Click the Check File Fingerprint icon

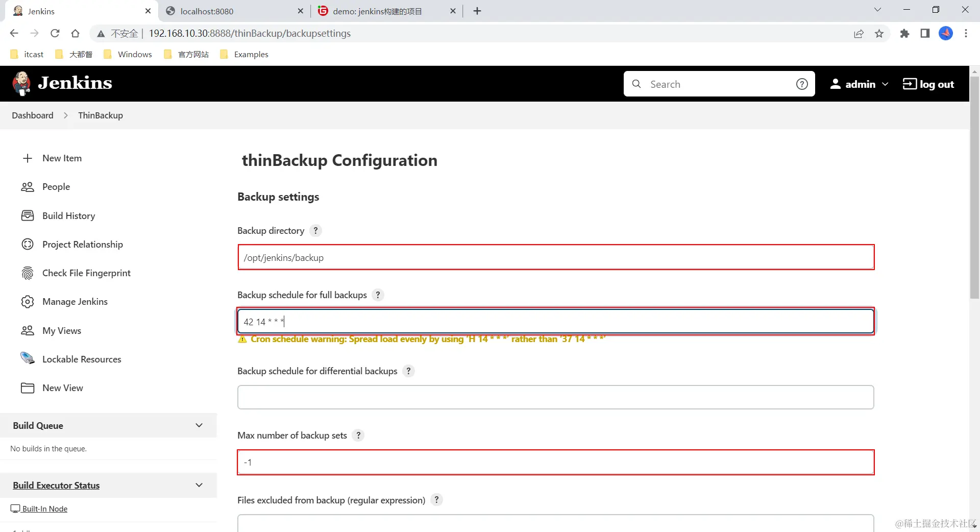click(28, 273)
